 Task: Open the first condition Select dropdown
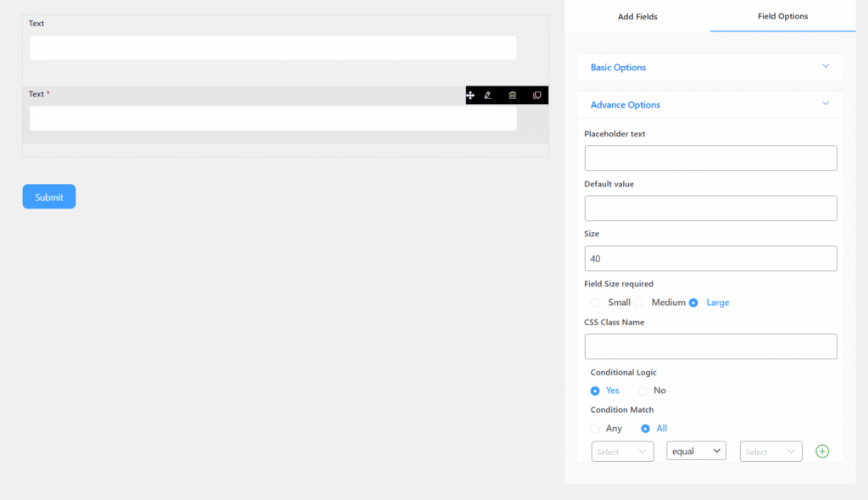tap(622, 452)
